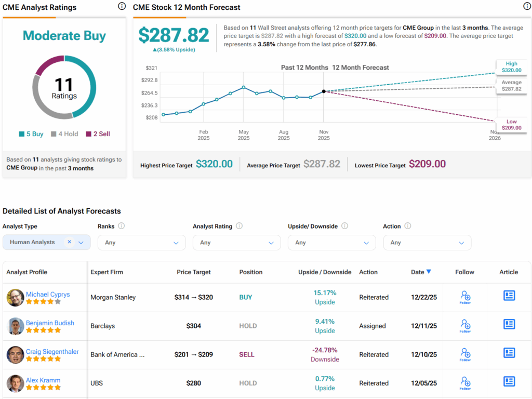Expand the Ranks dropdown
This screenshot has height=399, width=532.
141,243
